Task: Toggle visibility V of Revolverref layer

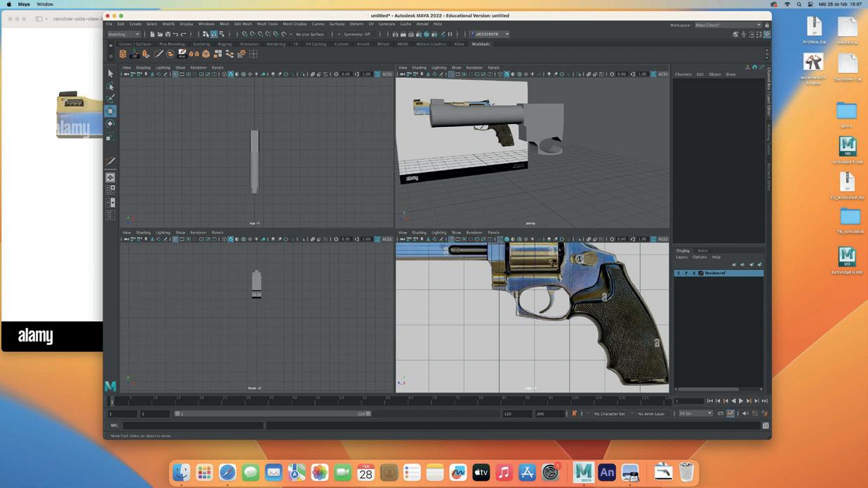Action: (678, 273)
